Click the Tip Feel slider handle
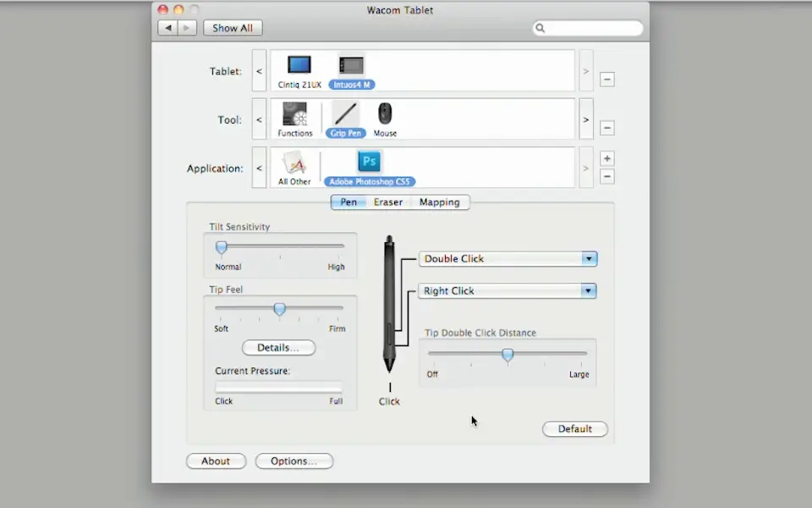The width and height of the screenshot is (812, 508). (280, 310)
